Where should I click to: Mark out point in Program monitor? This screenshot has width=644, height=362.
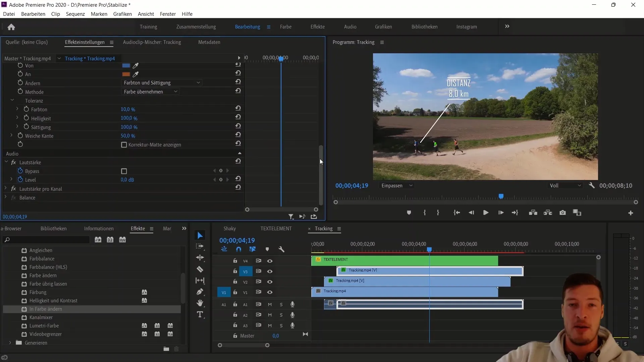(438, 213)
